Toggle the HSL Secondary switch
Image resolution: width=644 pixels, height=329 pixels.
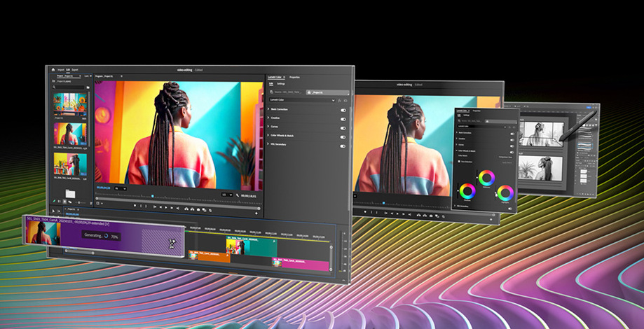click(x=343, y=146)
